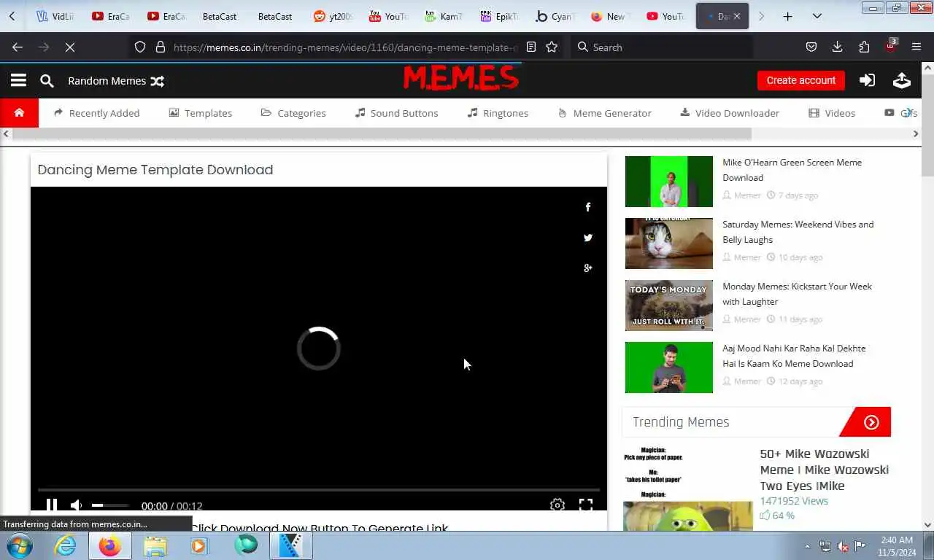Click the video progress bar
Screen dimensions: 934x560
point(319,490)
